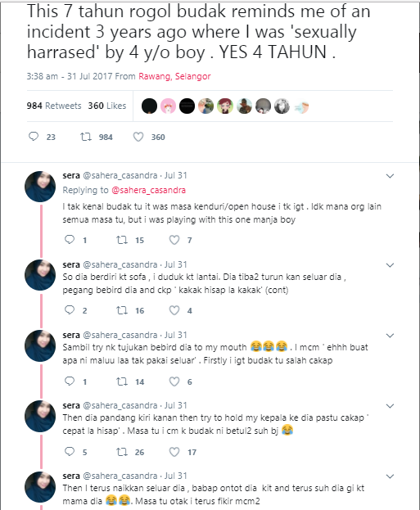
Task: Retweet the reply with 16 retweets
Action: (x=122, y=310)
